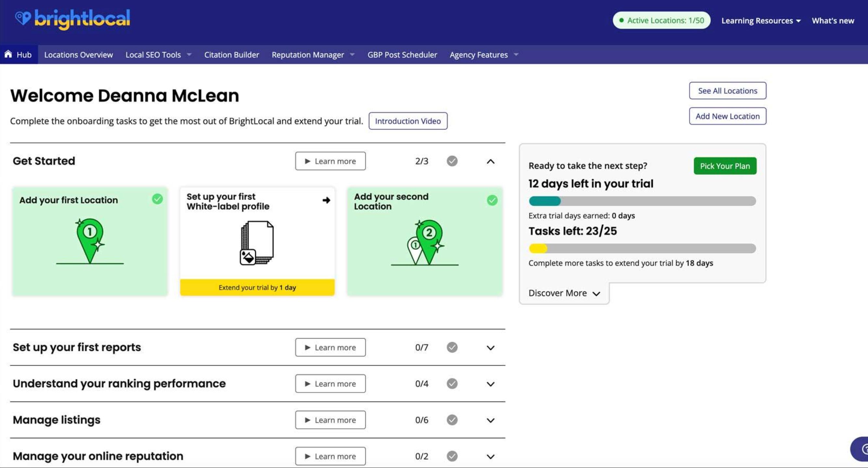
Task: Click the status circle beside Set up your first reports
Action: pos(452,347)
